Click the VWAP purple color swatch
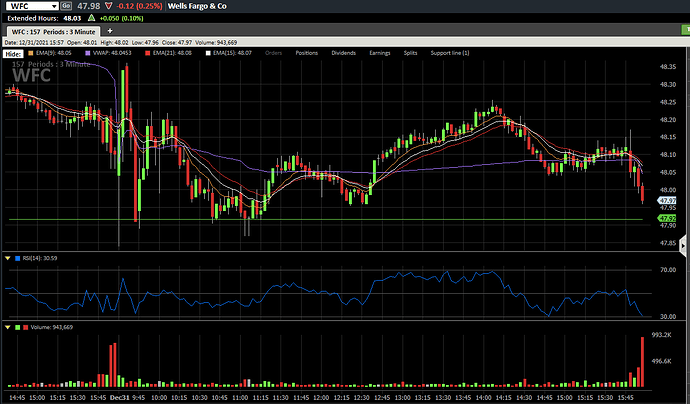Image resolution: width=690 pixels, height=404 pixels. coord(88,53)
